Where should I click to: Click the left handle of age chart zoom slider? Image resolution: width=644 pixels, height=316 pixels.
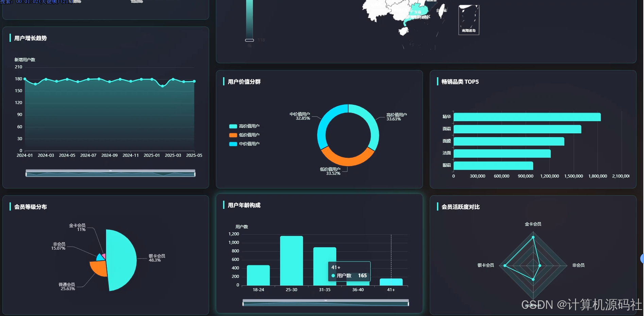tap(243, 303)
